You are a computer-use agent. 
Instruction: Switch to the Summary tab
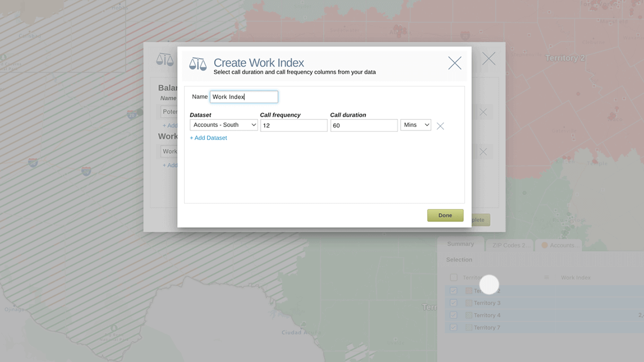pyautogui.click(x=460, y=244)
